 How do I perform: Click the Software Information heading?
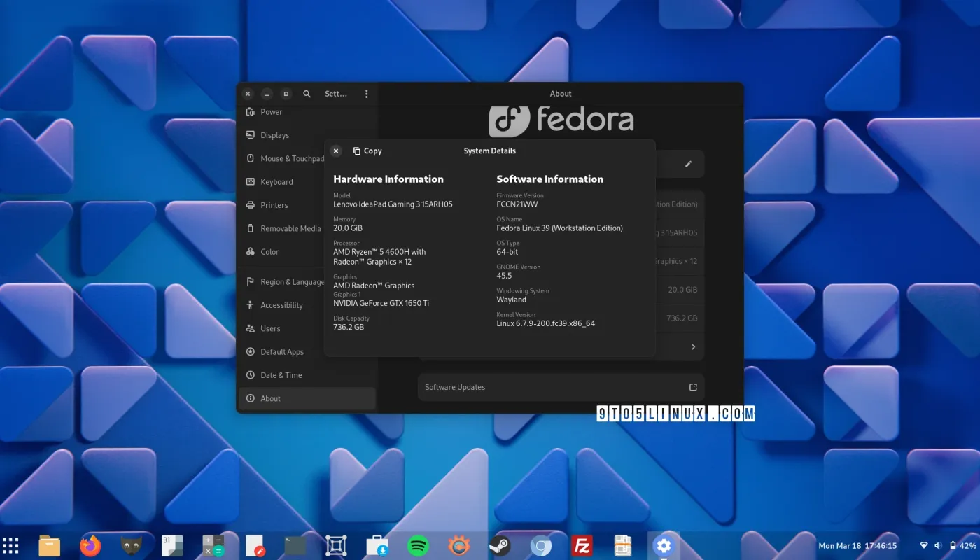coord(549,179)
